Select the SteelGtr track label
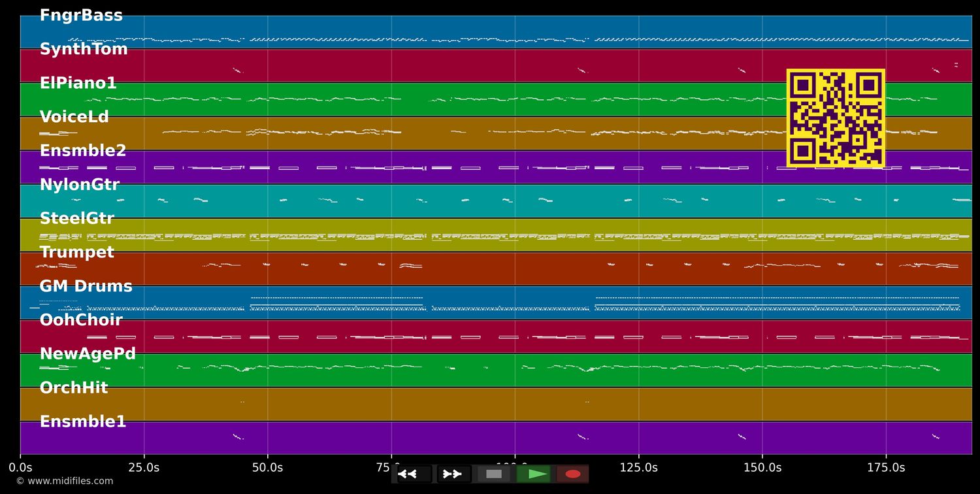Screen dimensions: 980x494 click(77, 219)
